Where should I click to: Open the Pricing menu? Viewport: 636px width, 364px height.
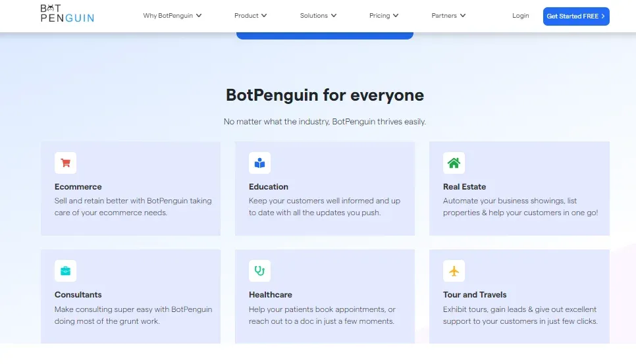[x=384, y=15]
